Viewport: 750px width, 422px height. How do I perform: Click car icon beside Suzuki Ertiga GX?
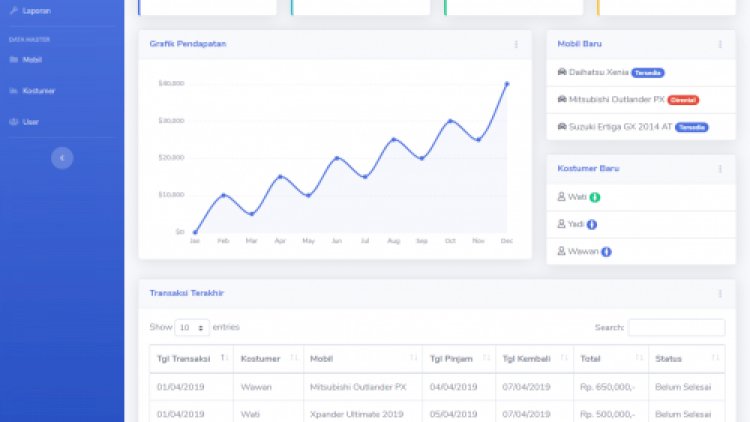(x=562, y=127)
